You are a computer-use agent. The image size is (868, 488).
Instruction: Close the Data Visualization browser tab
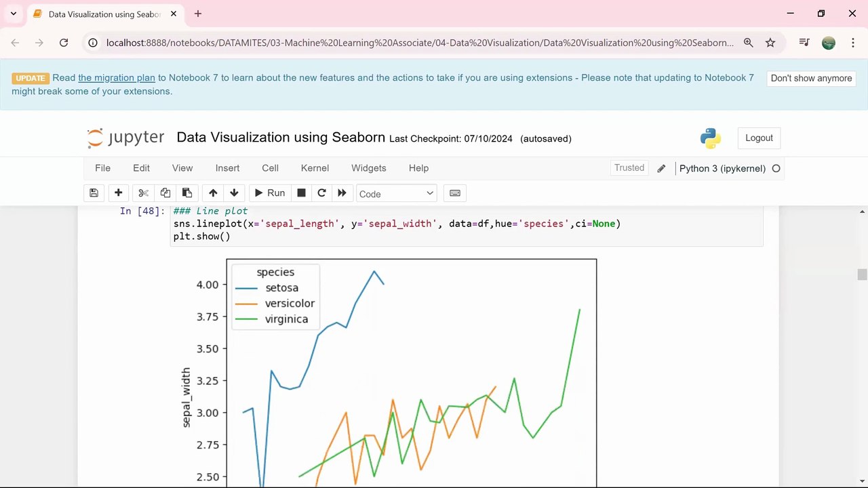point(174,14)
